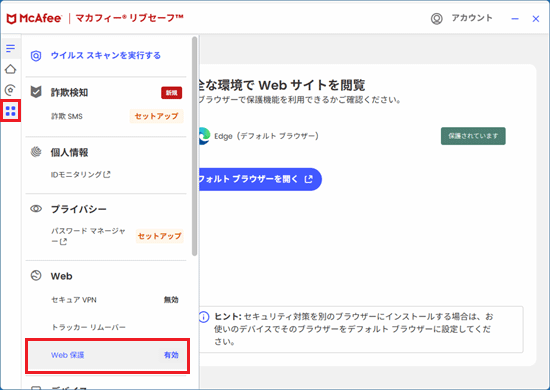Screen dimensions: 550x390
Task: Open the アカウント account menu
Action: point(472,18)
